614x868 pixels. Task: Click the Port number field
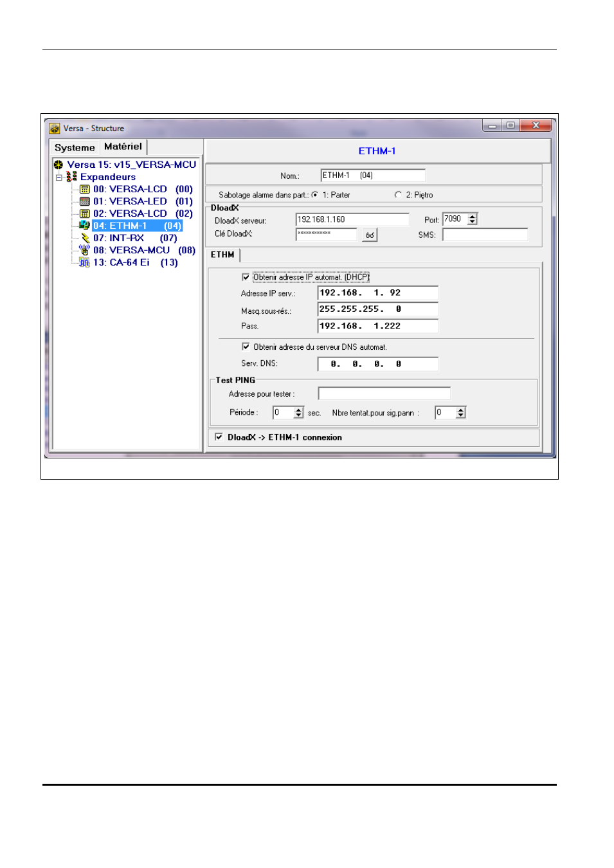(455, 219)
